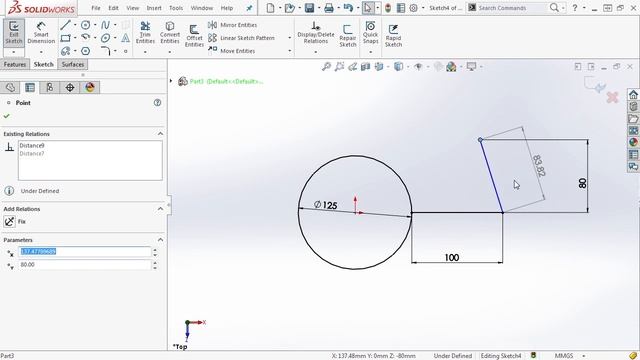640x360 pixels.
Task: Expand Linear Sketch Pattern dropdown arrow
Action: (x=289, y=38)
